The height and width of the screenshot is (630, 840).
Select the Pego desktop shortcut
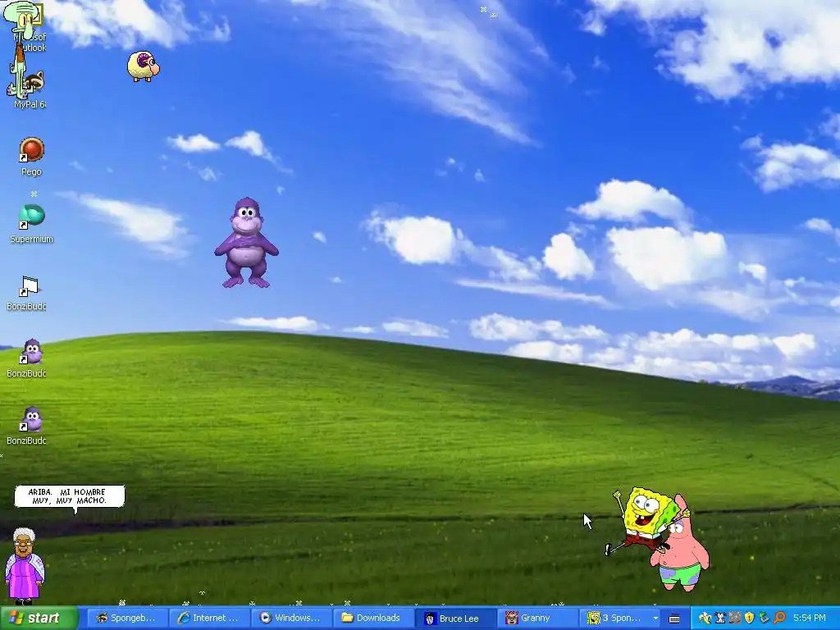click(x=31, y=157)
